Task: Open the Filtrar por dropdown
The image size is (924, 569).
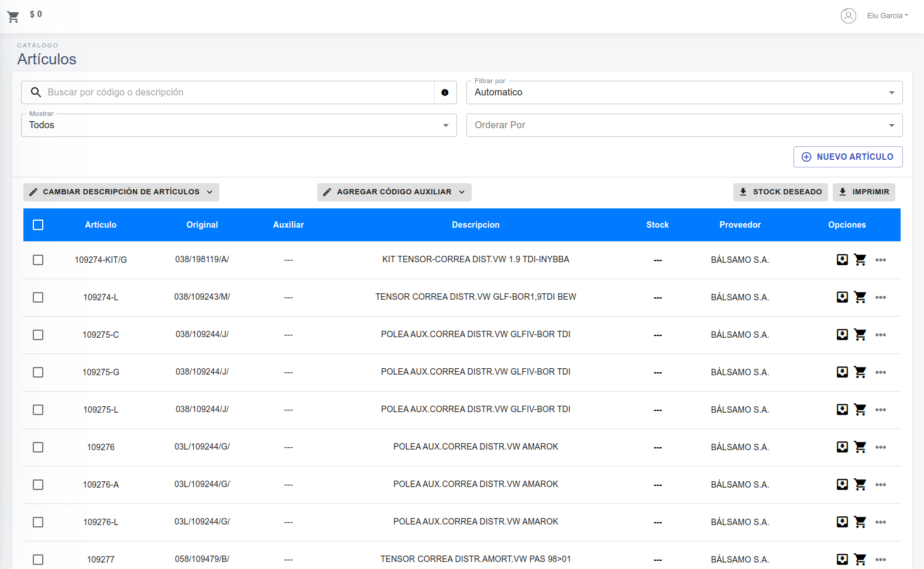Action: click(683, 92)
